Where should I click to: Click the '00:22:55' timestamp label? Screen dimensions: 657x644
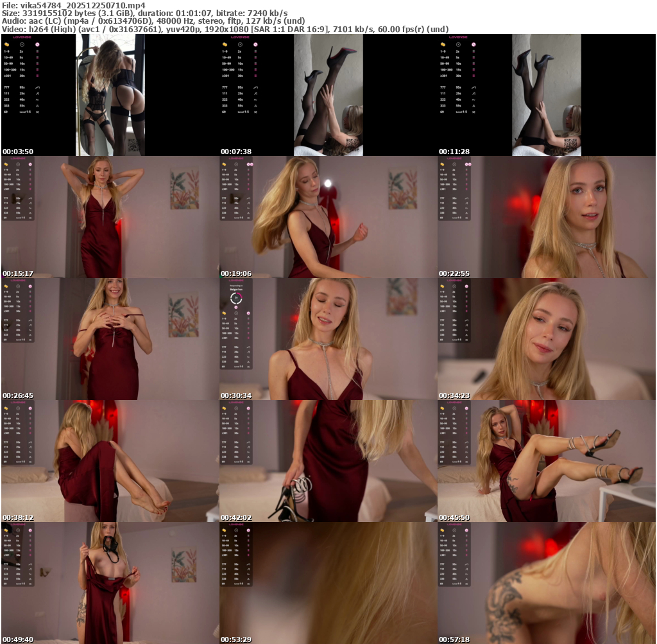coord(454,274)
